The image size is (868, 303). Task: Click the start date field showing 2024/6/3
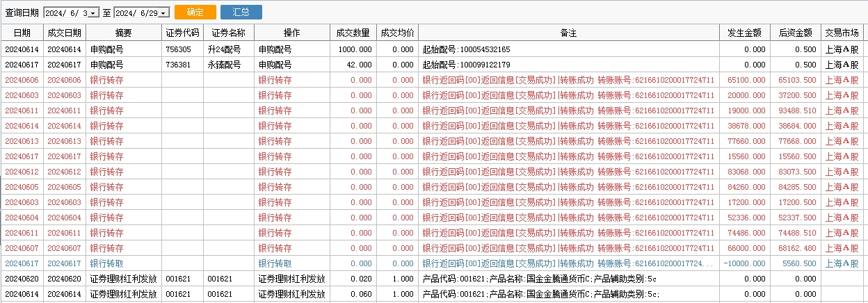[x=66, y=13]
